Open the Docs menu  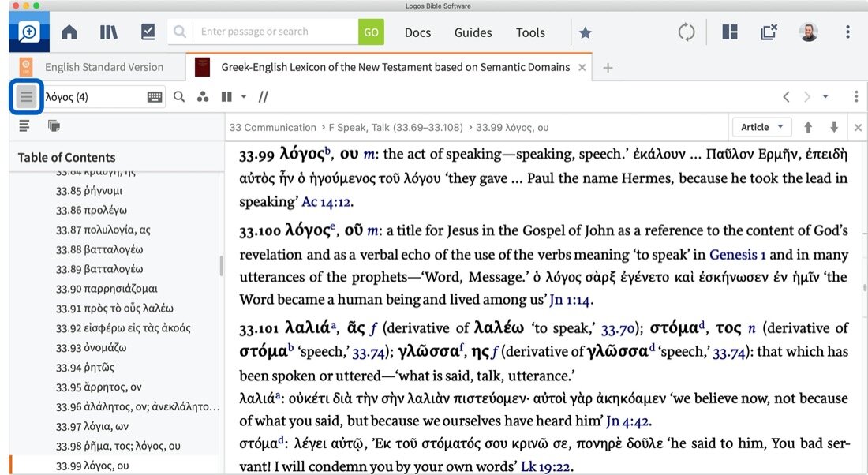(417, 32)
